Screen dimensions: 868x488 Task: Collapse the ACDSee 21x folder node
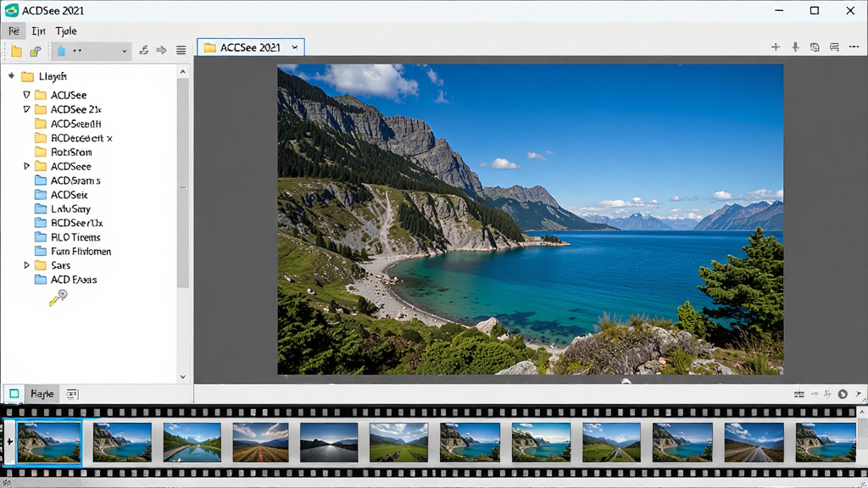click(x=26, y=109)
